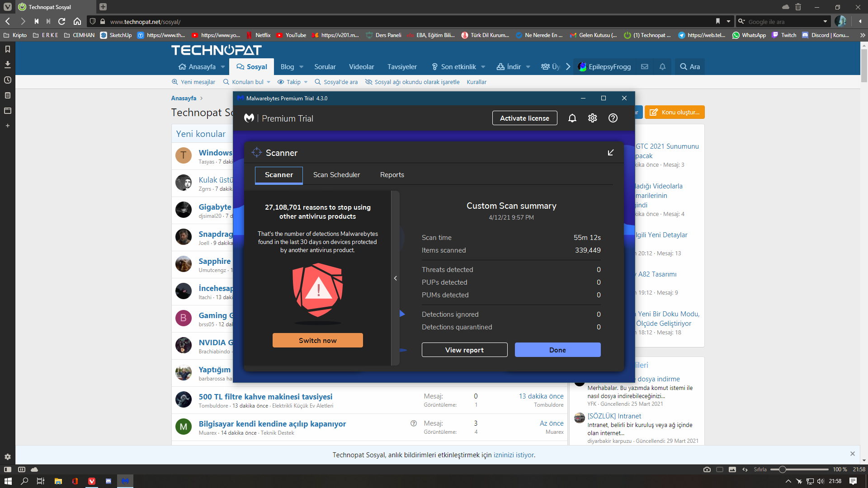Expand the Konuları bul dropdown
The width and height of the screenshot is (868, 488).
(269, 82)
